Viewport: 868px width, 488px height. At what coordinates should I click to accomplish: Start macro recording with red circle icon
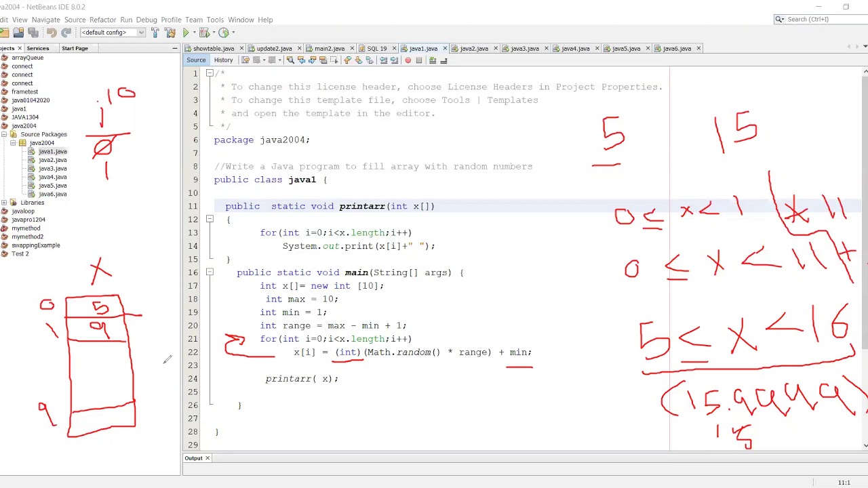point(408,60)
